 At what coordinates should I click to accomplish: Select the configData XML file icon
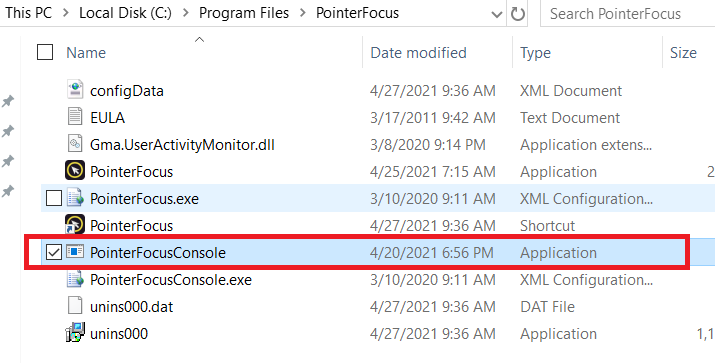(75, 90)
